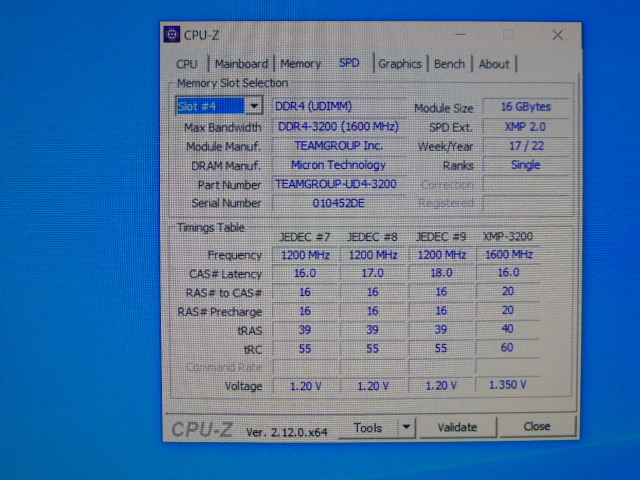Screen dimensions: 640x480
Task: Open the Bench tab
Action: tap(449, 64)
